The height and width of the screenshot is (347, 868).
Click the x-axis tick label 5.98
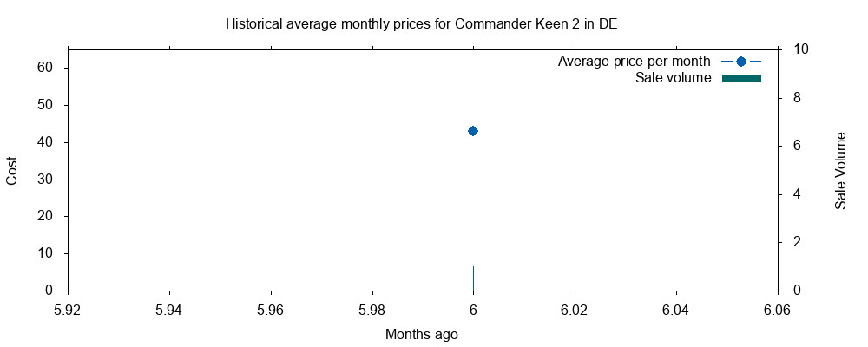pyautogui.click(x=372, y=309)
